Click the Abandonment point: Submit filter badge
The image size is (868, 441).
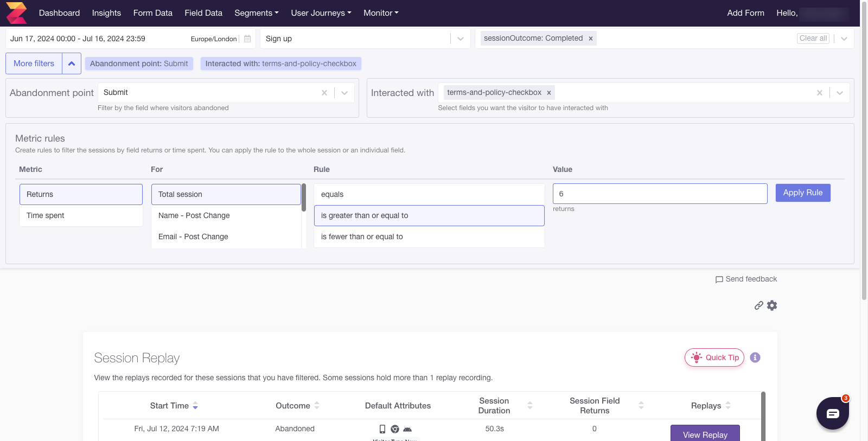139,63
